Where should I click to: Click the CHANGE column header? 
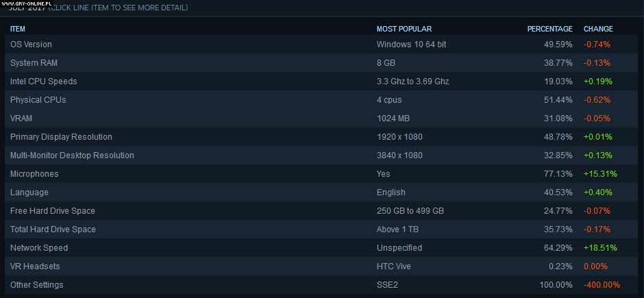tap(598, 29)
